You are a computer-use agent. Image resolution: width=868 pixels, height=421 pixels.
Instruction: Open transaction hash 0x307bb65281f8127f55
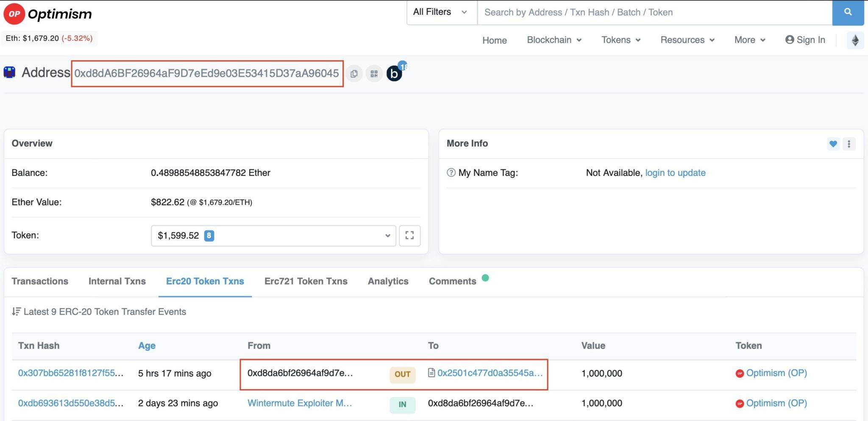[x=71, y=373]
